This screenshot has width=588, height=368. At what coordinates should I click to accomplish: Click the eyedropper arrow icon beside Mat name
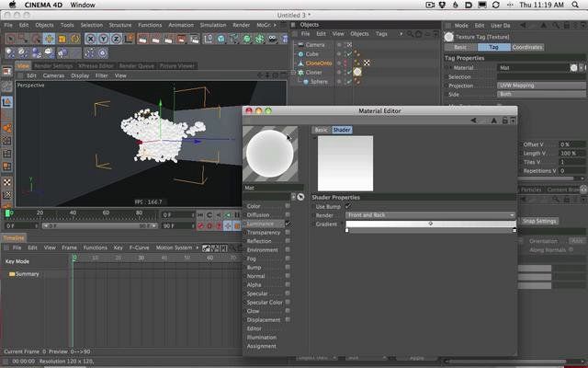[x=300, y=197]
